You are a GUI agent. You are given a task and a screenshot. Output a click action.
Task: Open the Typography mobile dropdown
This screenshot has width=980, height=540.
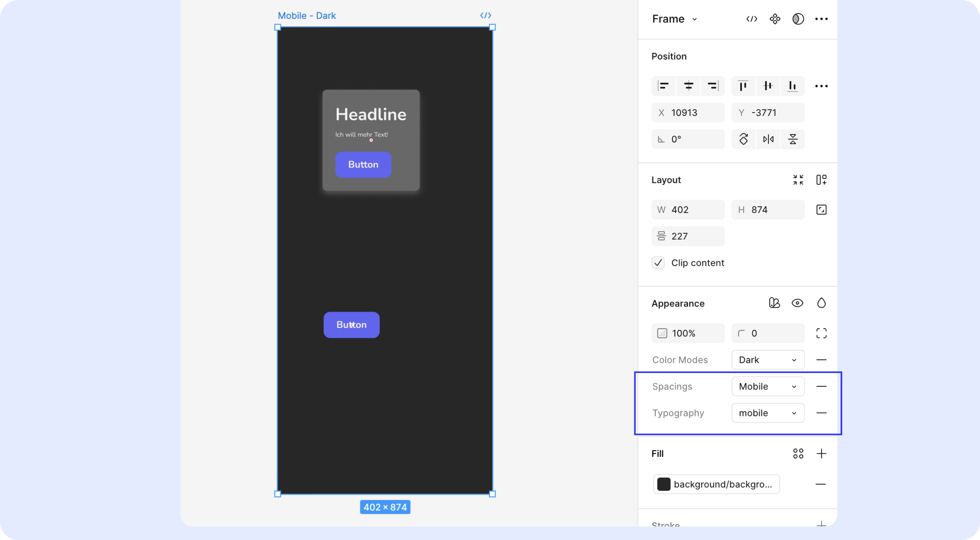click(x=768, y=413)
